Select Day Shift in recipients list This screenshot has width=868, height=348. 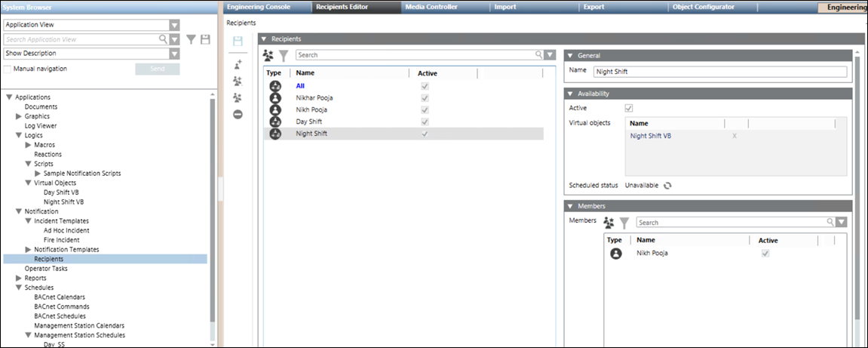pos(310,122)
